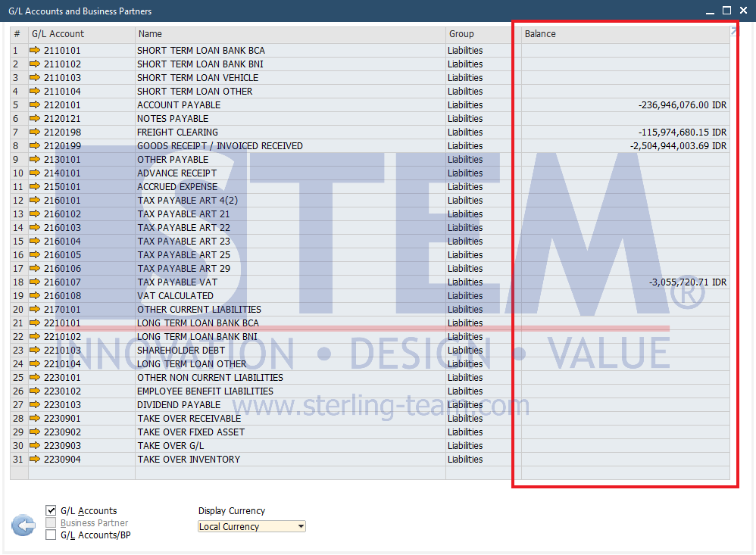
Task: Select EMPLOYEE BENEFIT LIABILITIES name cell
Action: 290,391
